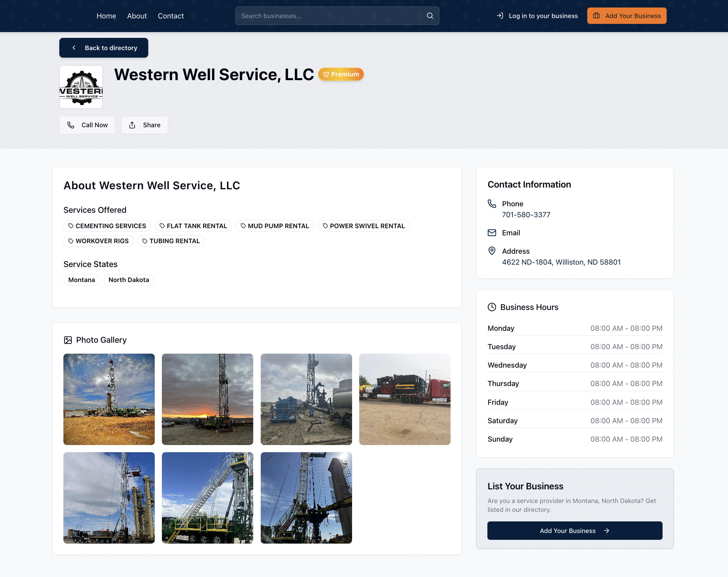Click the clock icon next to Business Hours
The height and width of the screenshot is (577, 728).
pyautogui.click(x=492, y=307)
